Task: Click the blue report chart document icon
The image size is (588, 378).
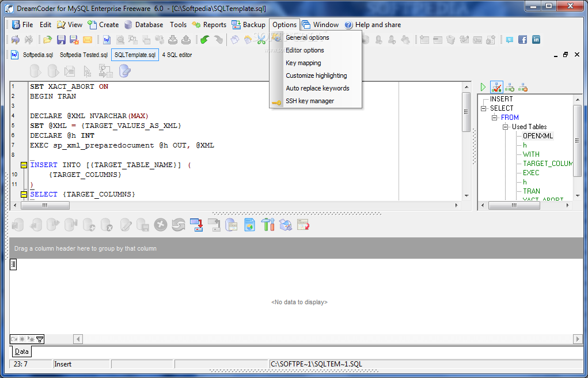Action: (249, 225)
